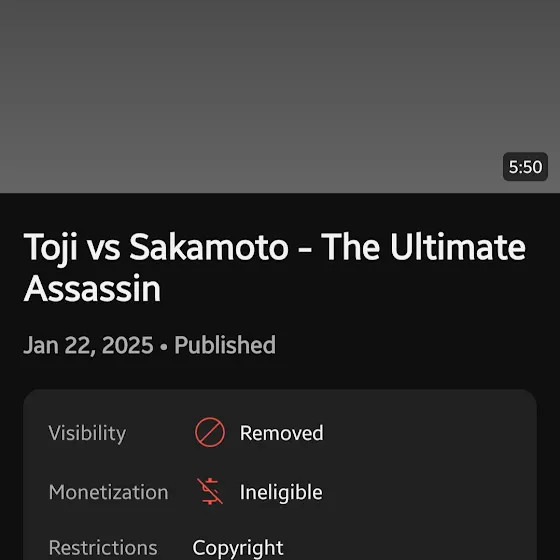Click the word Sakamoto in the title
This screenshot has width=560, height=560.
click(209, 247)
